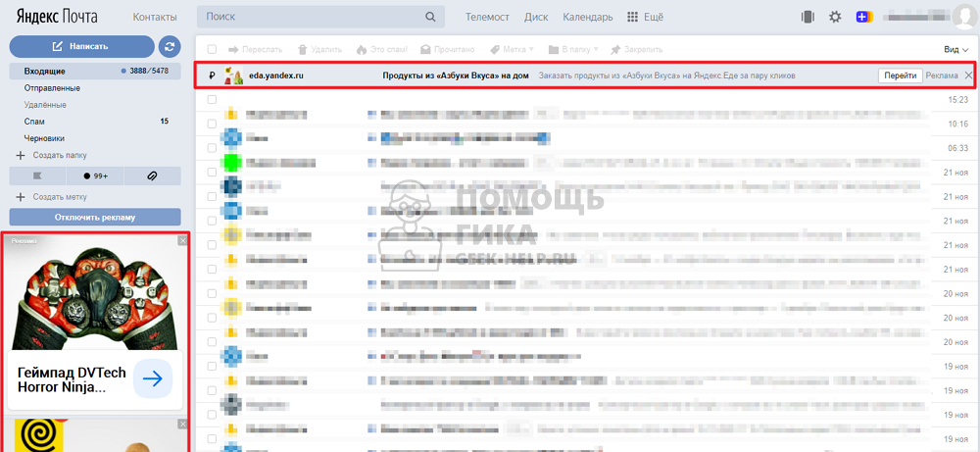This screenshot has width=980, height=452.
Task: Check the box of the 10:16 email
Action: coord(212,124)
